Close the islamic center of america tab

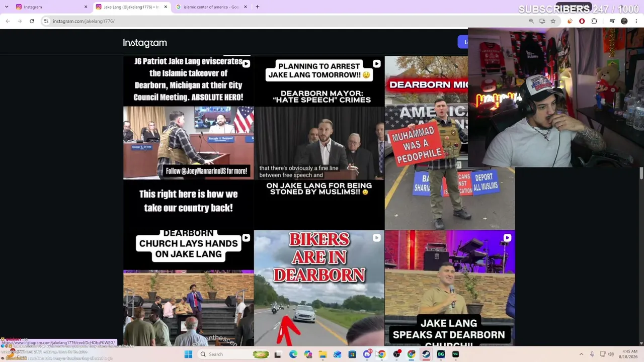point(246,7)
